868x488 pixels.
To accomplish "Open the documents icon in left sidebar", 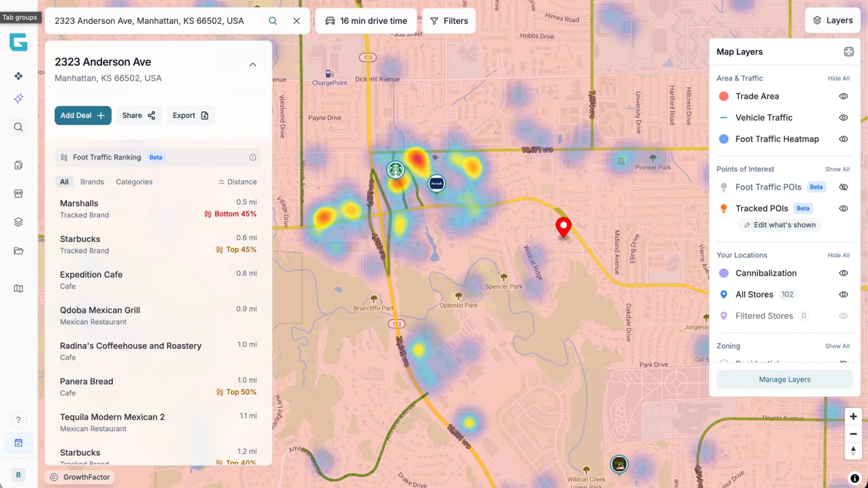I will [18, 165].
